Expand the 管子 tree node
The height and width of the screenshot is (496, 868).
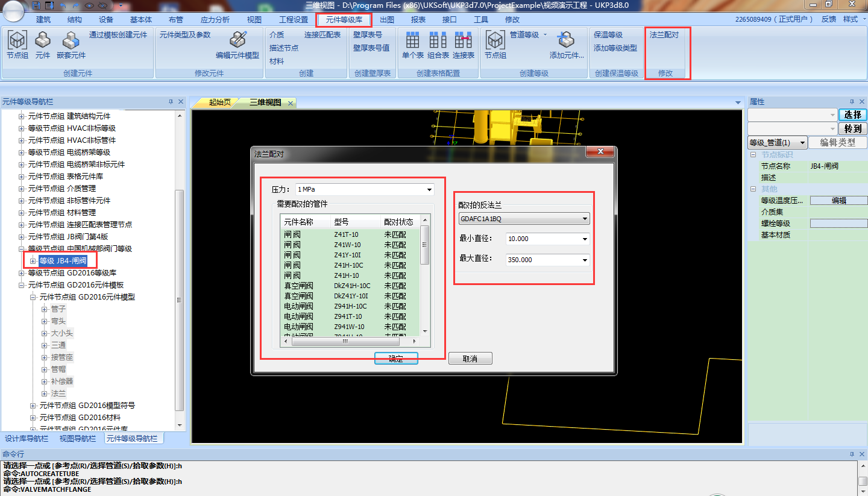[45, 309]
